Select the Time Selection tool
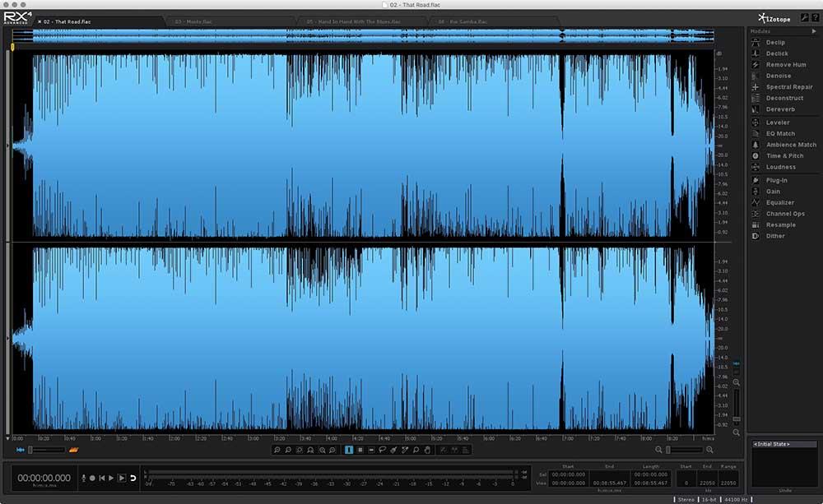The image size is (823, 504). click(348, 450)
